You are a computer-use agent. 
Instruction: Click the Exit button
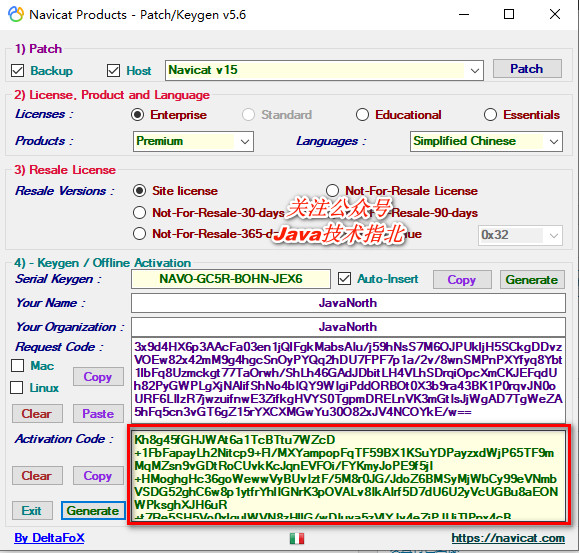(32, 511)
